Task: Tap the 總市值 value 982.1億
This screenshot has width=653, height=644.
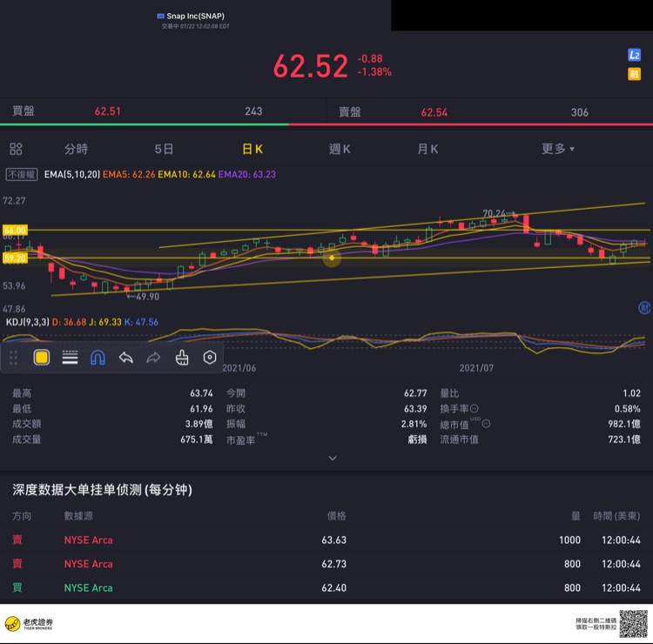Action: click(x=624, y=424)
